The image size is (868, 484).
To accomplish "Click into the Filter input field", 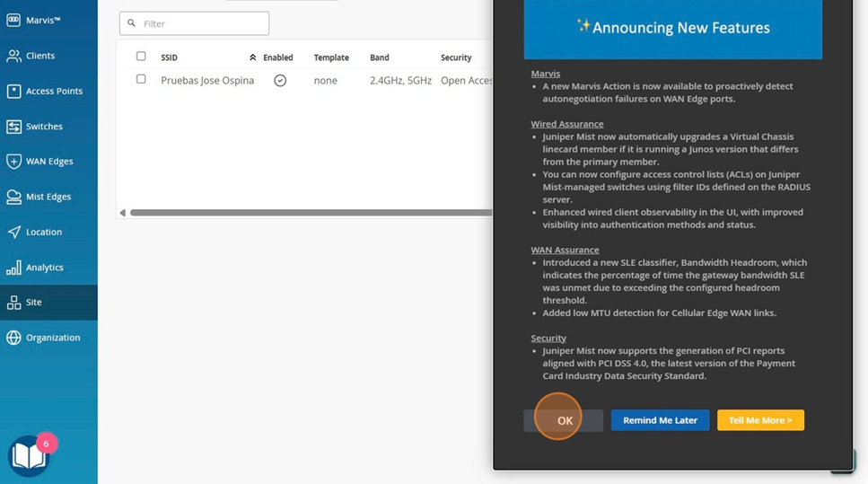I will point(194,23).
